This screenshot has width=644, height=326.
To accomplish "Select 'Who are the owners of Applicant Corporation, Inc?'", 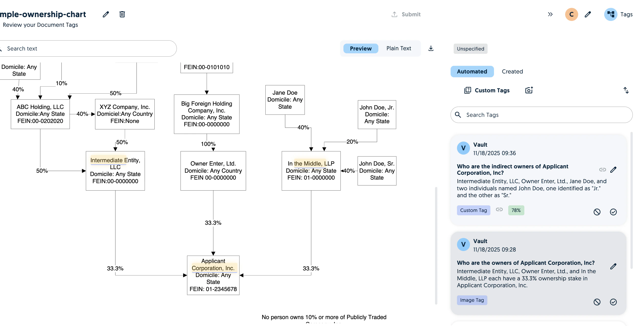I will (526, 263).
